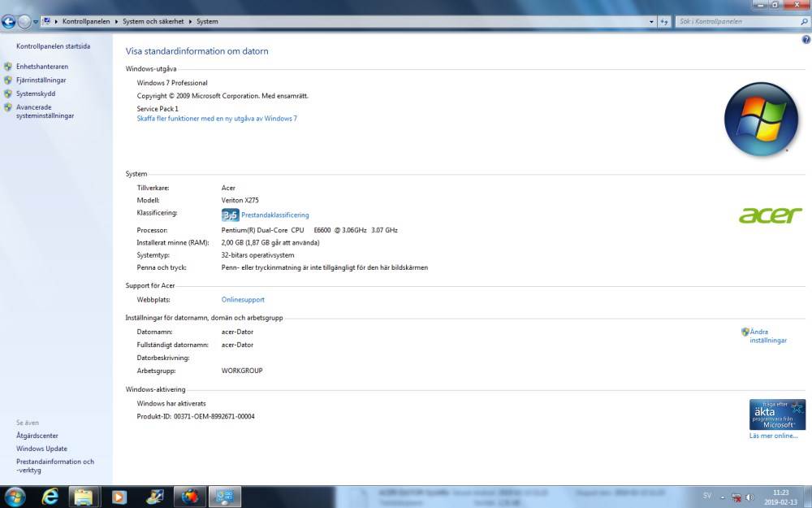Show hidden tray icons with the small arrow
Screen dimensions: 812x508
click(x=723, y=497)
